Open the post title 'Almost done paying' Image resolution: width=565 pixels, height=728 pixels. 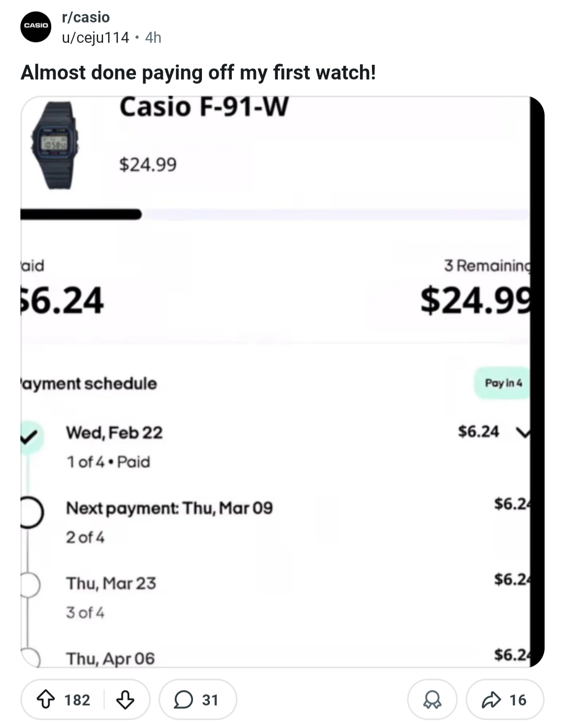(198, 72)
